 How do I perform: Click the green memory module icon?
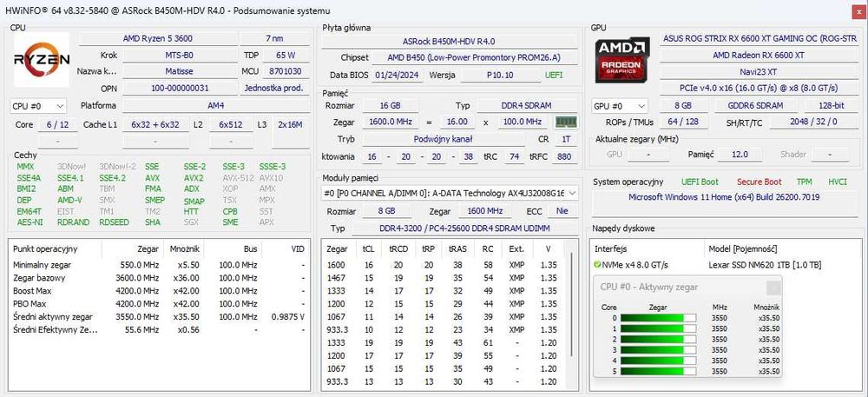tap(566, 122)
